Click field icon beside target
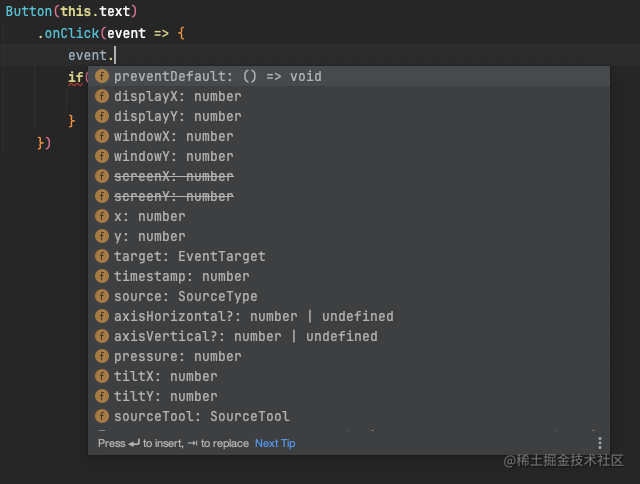The height and width of the screenshot is (484, 640). pyautogui.click(x=102, y=256)
